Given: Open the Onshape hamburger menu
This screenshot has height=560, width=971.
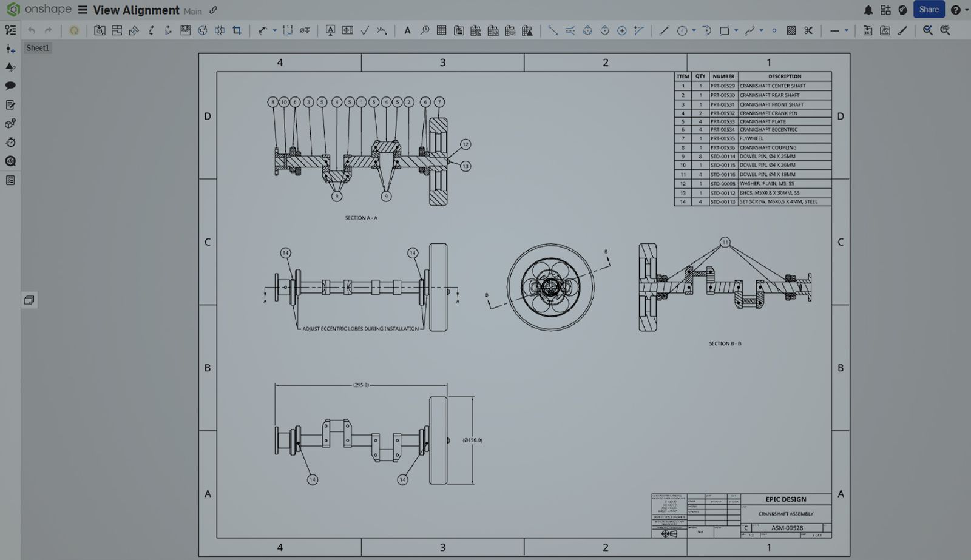Looking at the screenshot, I should click(81, 10).
